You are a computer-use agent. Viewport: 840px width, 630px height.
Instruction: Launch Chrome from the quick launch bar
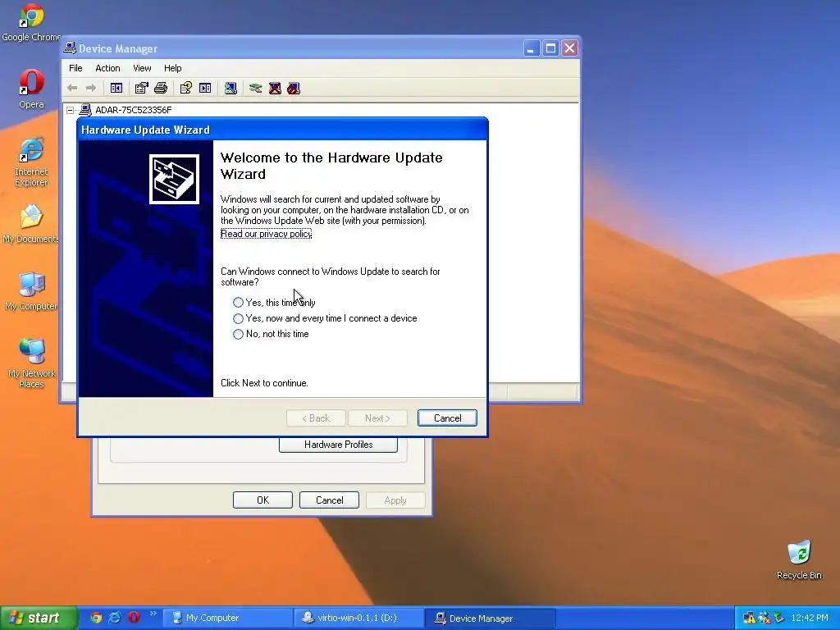(x=96, y=618)
